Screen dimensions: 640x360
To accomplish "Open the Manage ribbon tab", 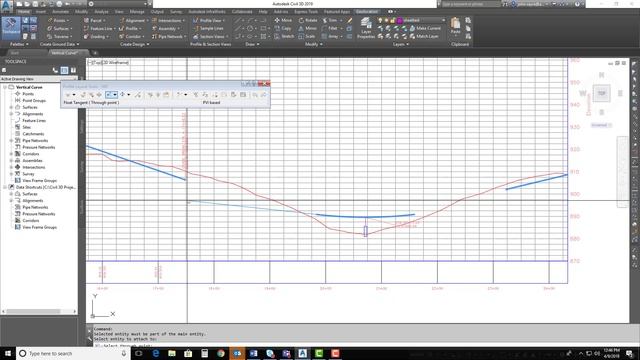I will (137, 12).
